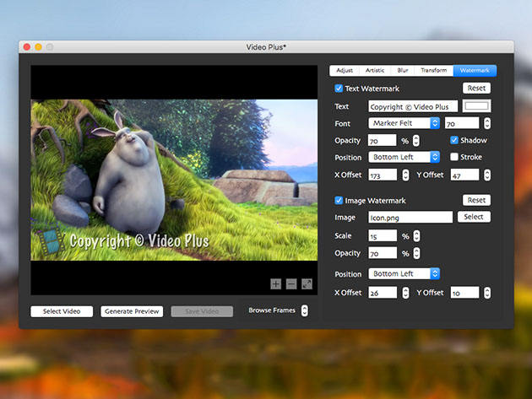Screen dimensions: 532x399
Task: Click Select to choose watermark image
Action: coord(474,217)
